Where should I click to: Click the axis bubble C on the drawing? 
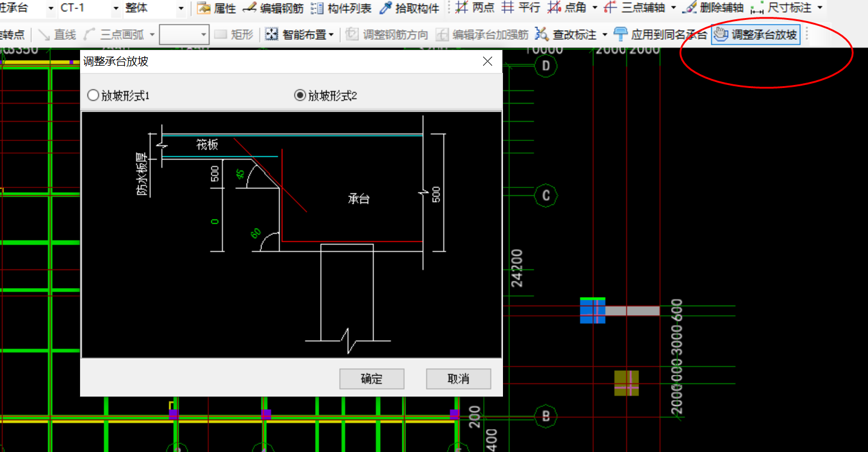tap(546, 195)
